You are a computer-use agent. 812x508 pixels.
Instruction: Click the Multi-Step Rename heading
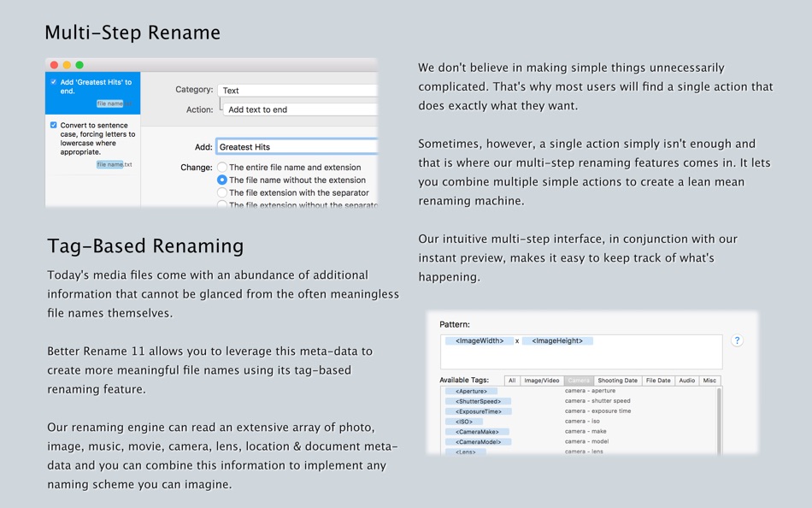point(132,32)
